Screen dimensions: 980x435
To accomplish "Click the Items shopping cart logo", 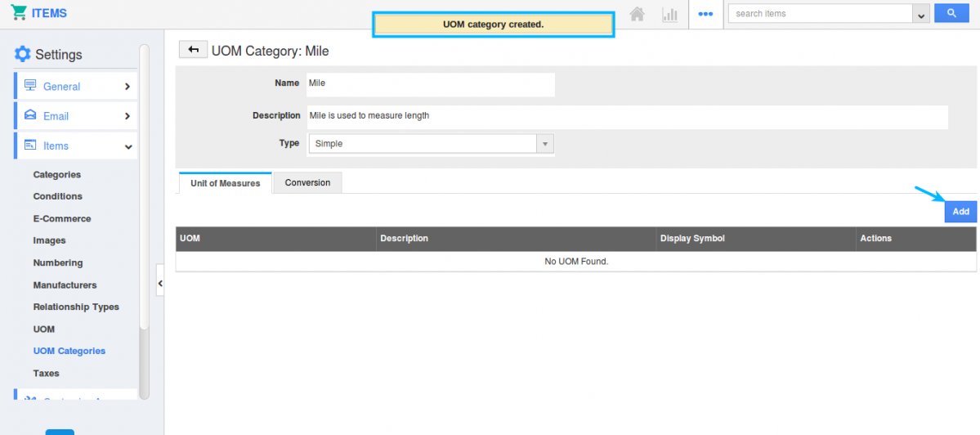I will coord(19,13).
